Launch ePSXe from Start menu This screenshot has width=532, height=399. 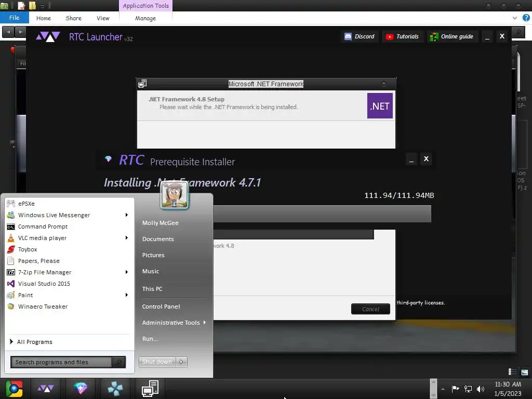click(68, 204)
